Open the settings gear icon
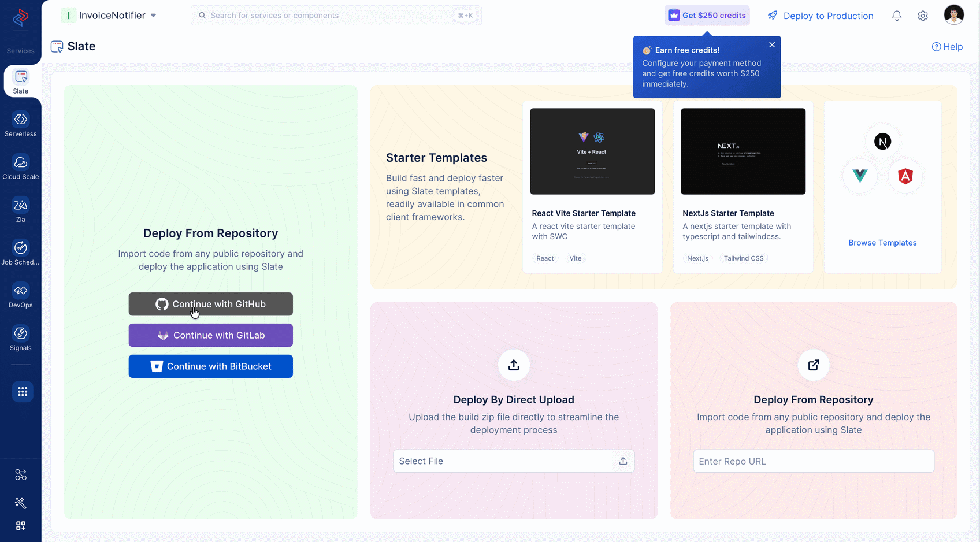The image size is (980, 542). coord(923,16)
